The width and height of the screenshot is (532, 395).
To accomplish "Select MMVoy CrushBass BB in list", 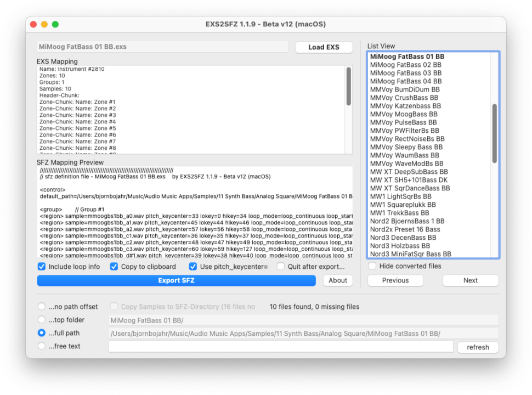I will pos(404,98).
